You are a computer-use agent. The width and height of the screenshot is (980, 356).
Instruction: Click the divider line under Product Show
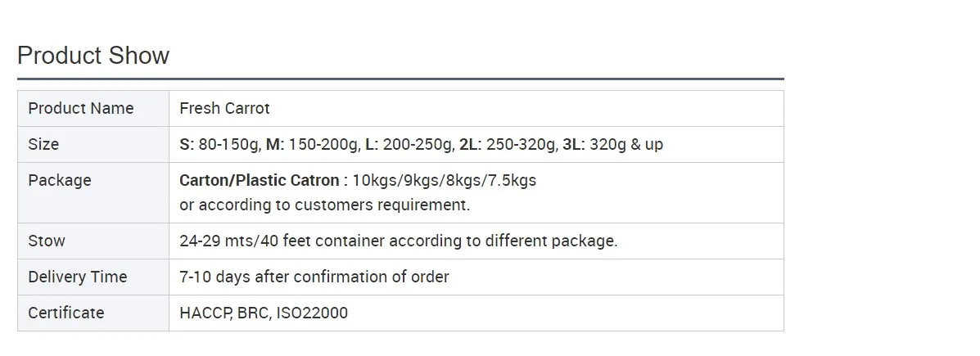[x=400, y=79]
